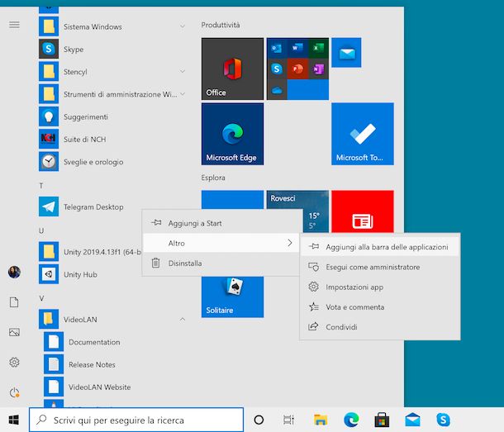Select Aggiungi a Start
This screenshot has height=432, width=504.
tap(221, 223)
